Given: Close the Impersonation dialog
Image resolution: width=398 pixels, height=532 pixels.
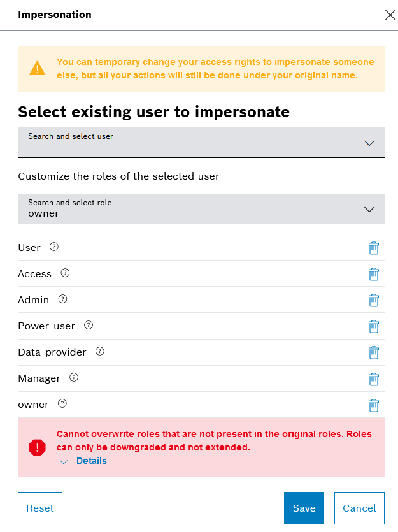Looking at the screenshot, I should click(x=390, y=15).
